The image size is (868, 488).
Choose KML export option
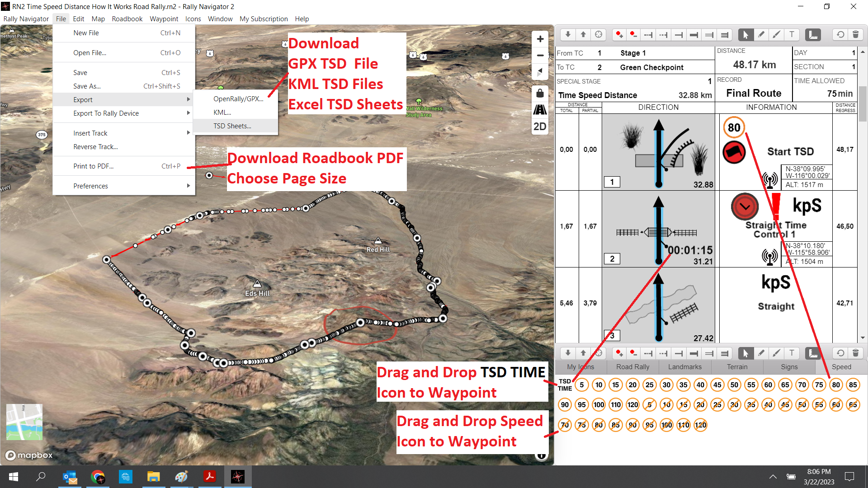pyautogui.click(x=236, y=113)
